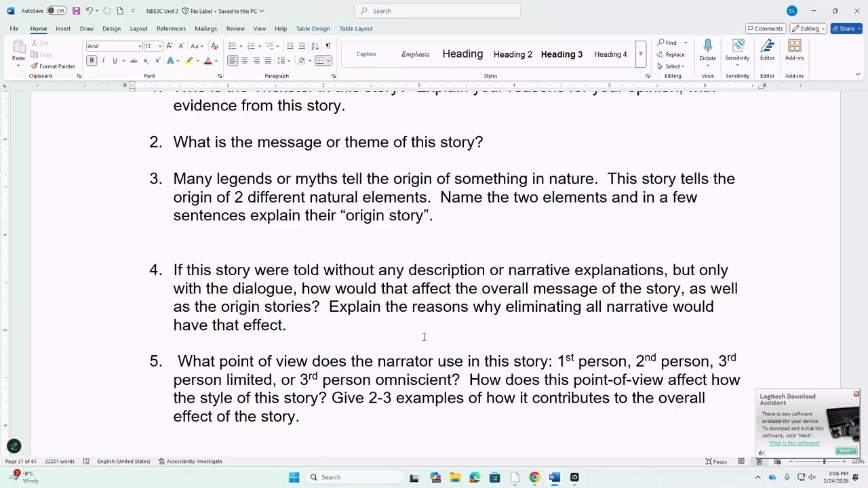Collapse the ribbon with chevron
This screenshot has height=488, width=868.
(857, 75)
